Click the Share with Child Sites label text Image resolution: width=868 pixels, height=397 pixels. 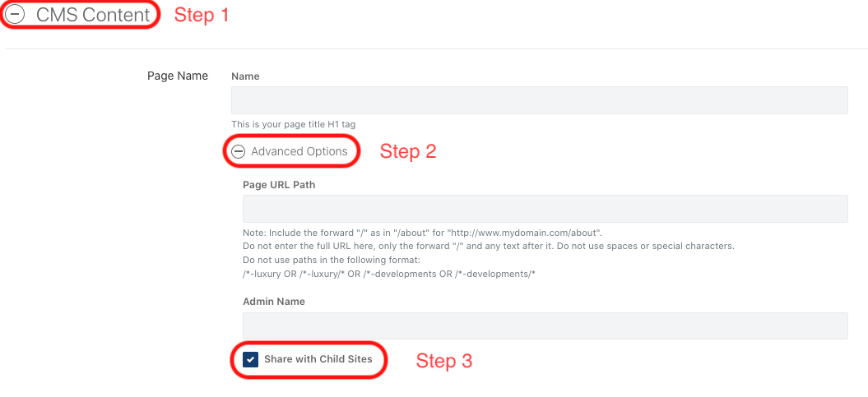[318, 359]
